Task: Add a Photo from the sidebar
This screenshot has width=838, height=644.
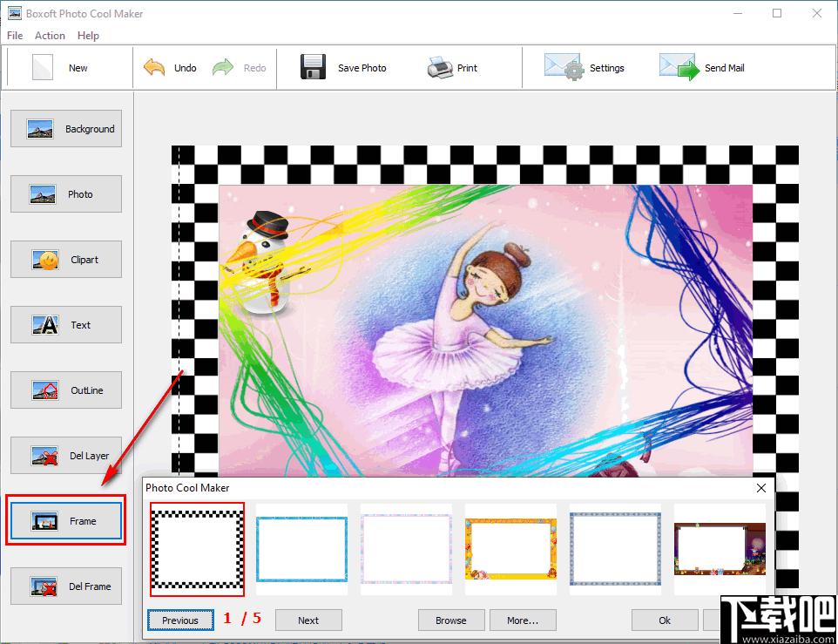Action: pyautogui.click(x=66, y=194)
